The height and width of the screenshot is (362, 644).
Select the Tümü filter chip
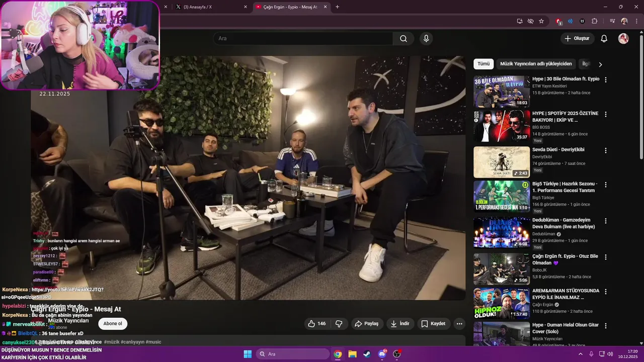pyautogui.click(x=484, y=64)
